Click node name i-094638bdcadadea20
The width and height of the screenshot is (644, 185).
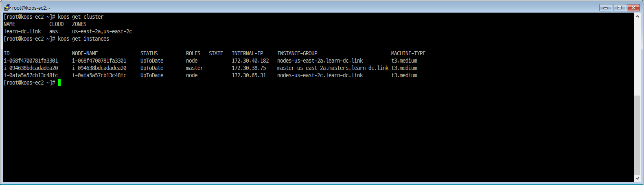(x=99, y=68)
